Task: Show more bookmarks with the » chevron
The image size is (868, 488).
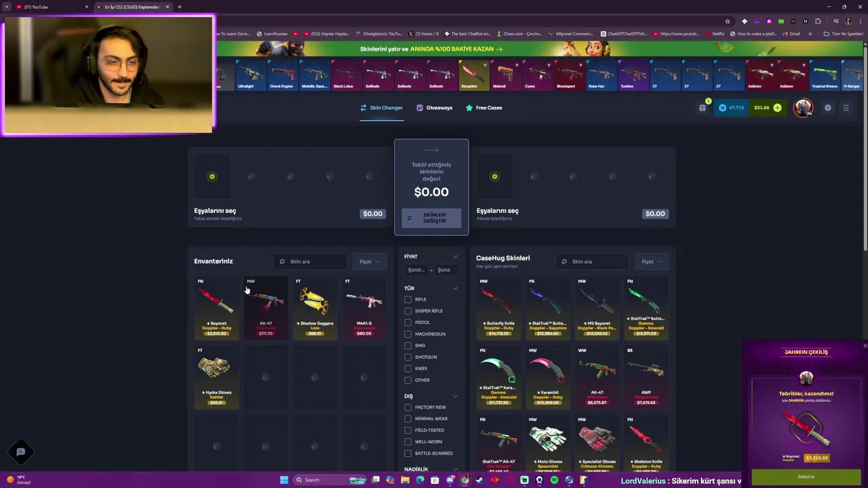Action: (812, 33)
